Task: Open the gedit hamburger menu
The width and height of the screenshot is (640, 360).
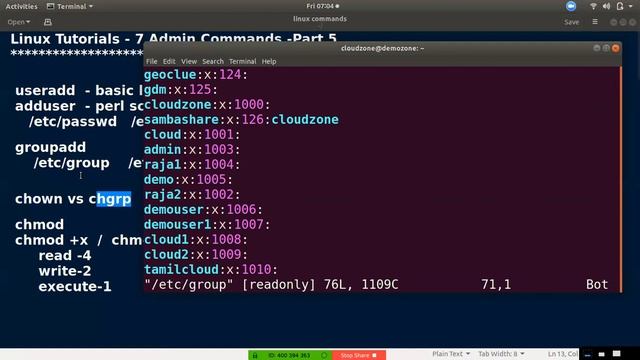Action: 595,22
